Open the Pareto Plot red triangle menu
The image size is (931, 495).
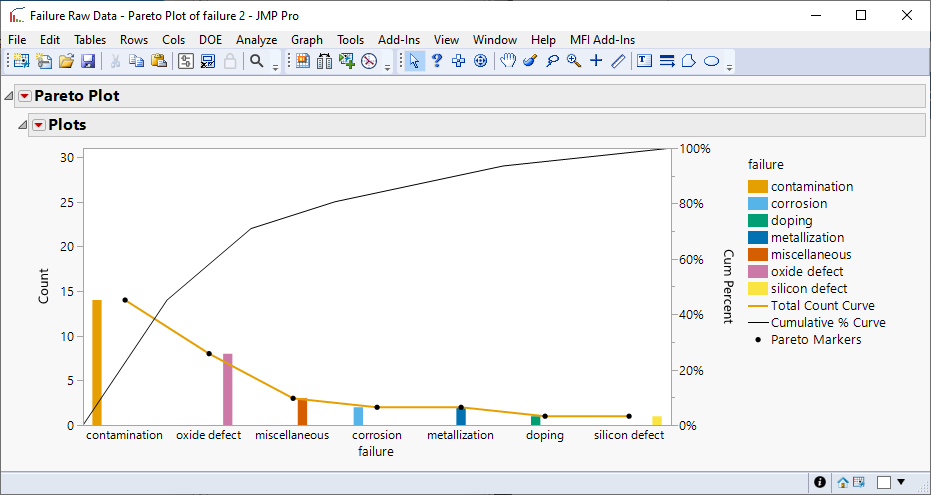pyautogui.click(x=25, y=97)
